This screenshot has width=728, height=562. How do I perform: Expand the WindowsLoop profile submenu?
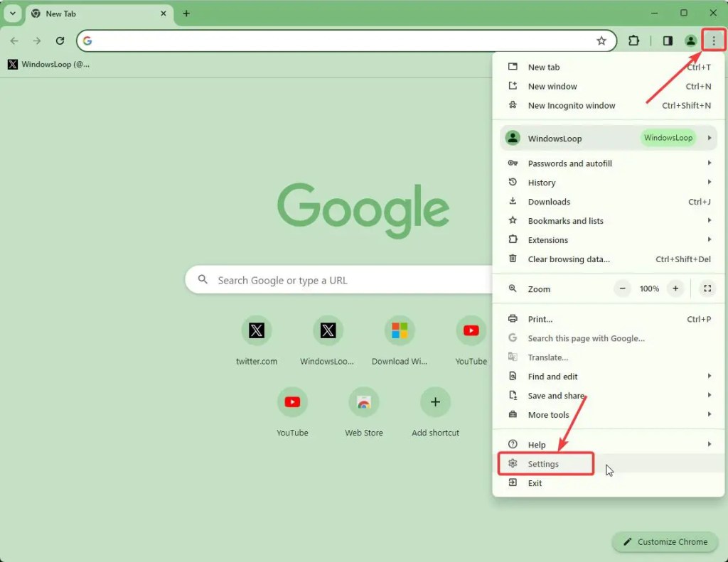609,138
